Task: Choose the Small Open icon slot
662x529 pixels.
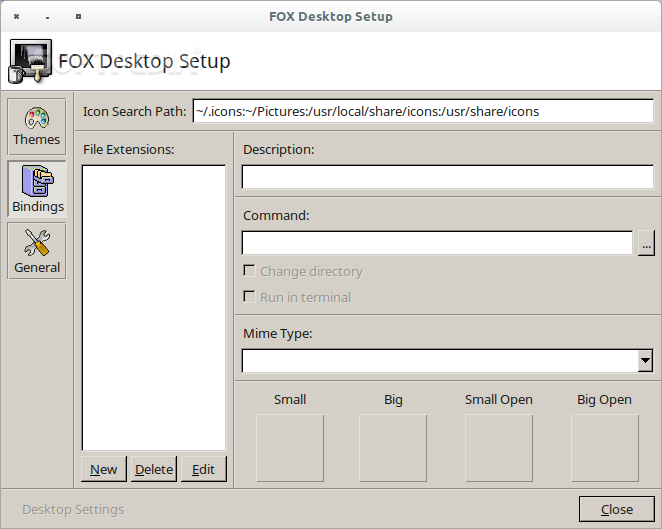Action: coord(499,448)
